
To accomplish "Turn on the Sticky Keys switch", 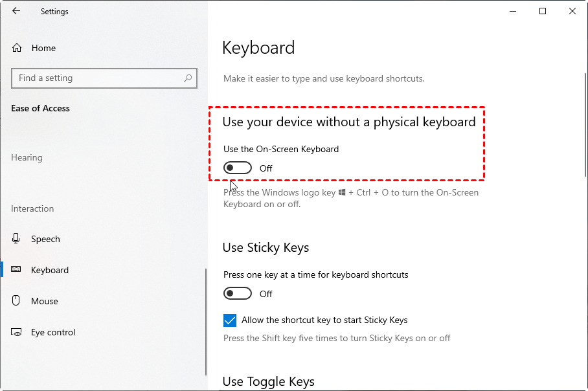I will [x=238, y=294].
